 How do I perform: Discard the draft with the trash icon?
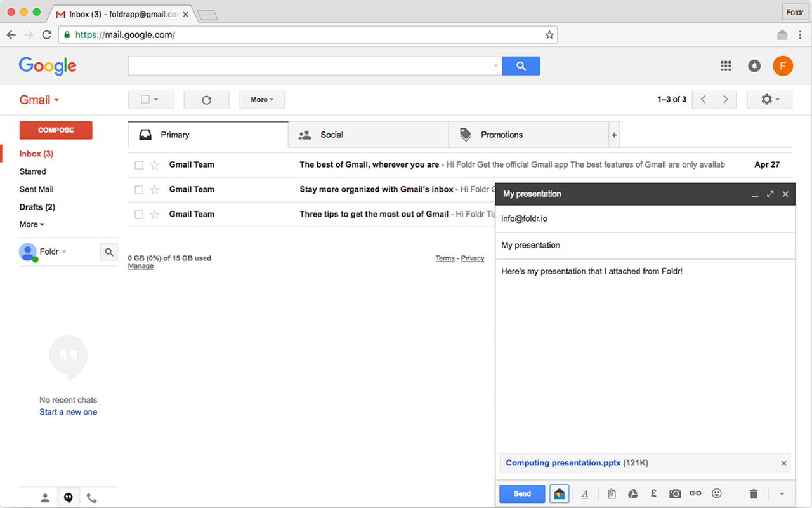coord(753,493)
